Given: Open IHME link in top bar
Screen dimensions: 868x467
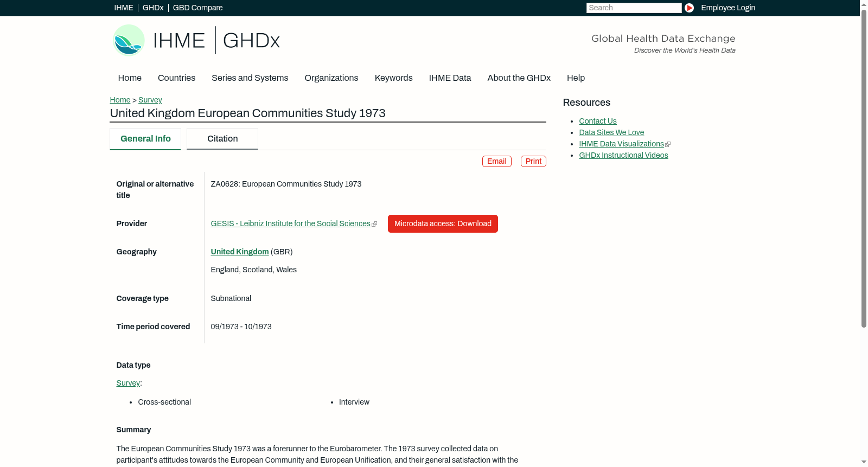Looking at the screenshot, I should click(124, 8).
